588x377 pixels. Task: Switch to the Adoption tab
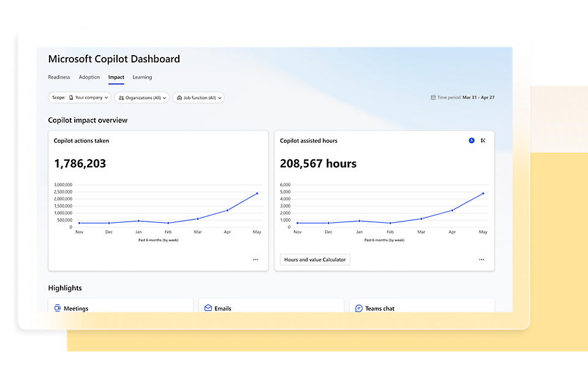89,77
